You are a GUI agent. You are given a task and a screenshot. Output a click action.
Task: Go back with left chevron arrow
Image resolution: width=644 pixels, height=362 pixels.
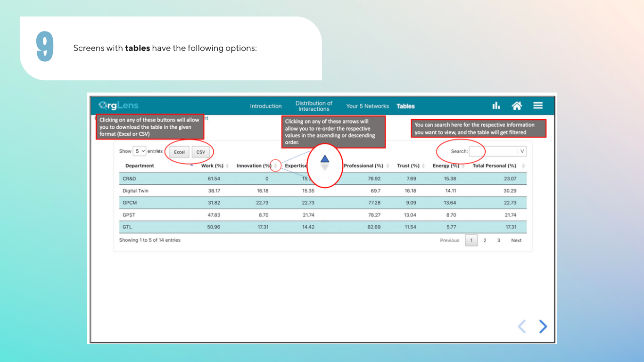[x=522, y=326]
